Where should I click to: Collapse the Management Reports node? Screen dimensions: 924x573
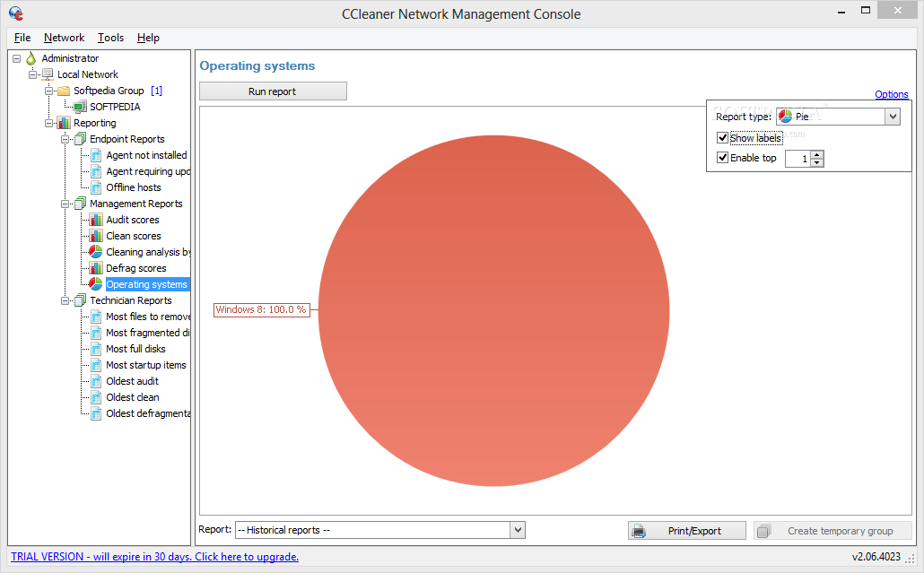point(65,204)
